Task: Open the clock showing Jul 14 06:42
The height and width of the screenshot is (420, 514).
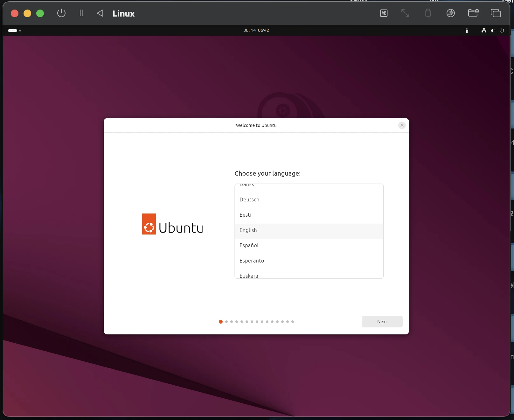Action: (x=256, y=30)
